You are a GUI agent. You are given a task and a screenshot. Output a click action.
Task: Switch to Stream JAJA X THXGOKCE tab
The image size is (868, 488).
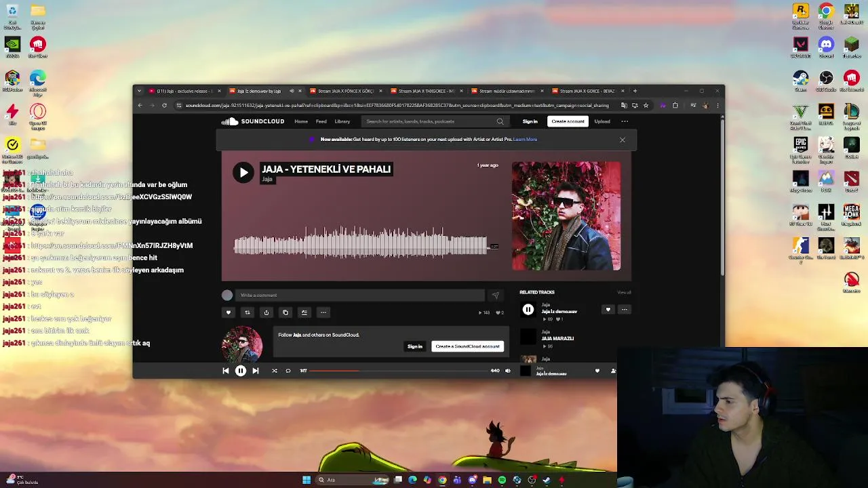[426, 91]
